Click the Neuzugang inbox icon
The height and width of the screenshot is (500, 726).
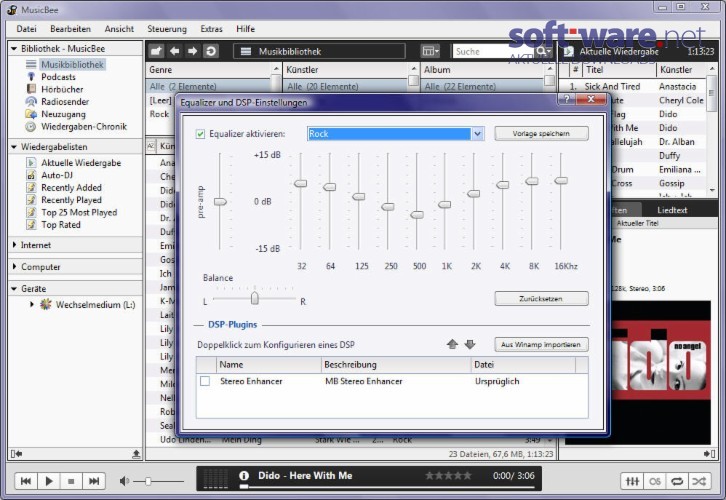pos(31,114)
